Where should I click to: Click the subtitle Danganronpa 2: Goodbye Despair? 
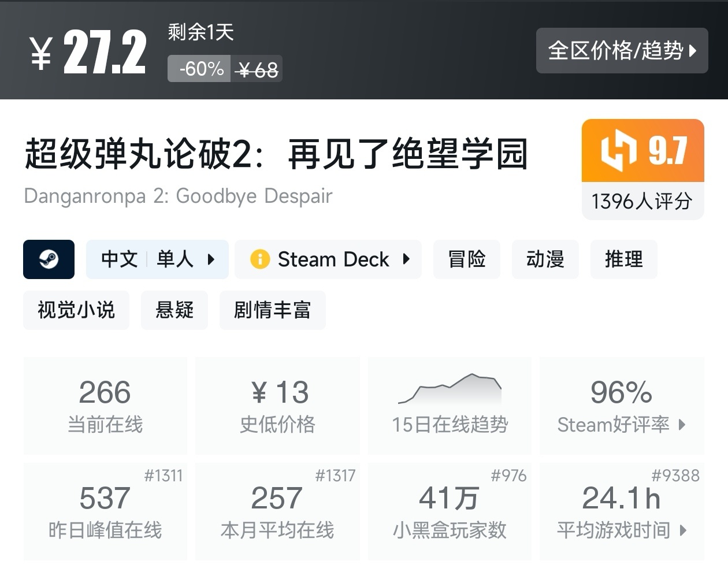178,196
